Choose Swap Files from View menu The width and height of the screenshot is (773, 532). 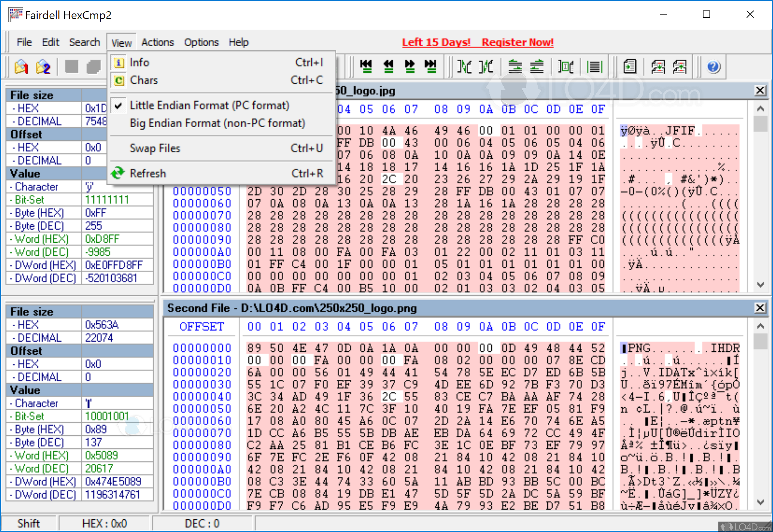pyautogui.click(x=155, y=149)
